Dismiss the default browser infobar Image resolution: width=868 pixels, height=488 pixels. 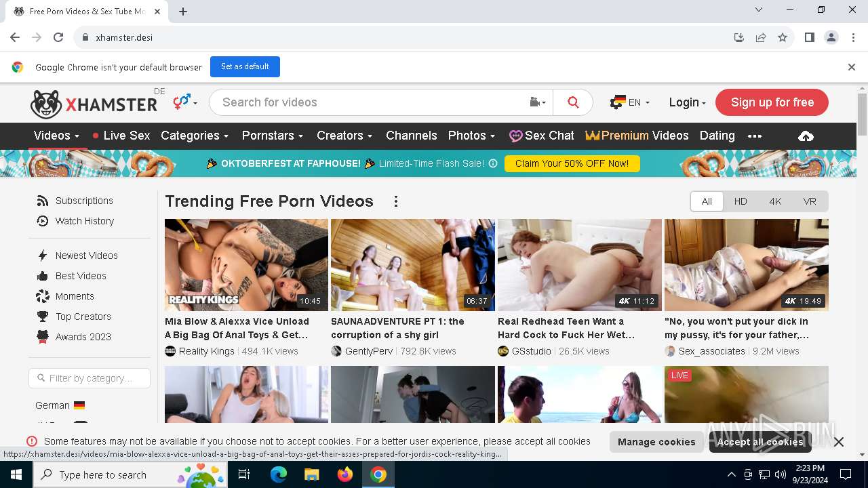point(852,67)
